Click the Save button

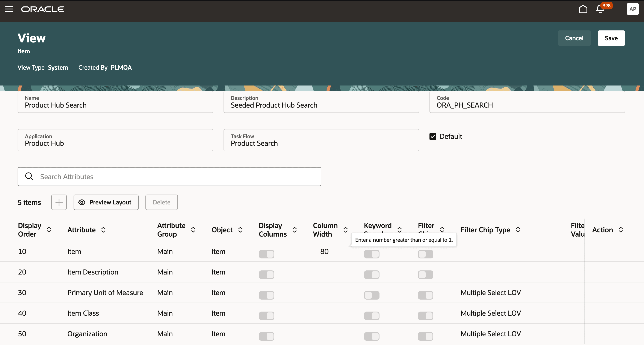coord(611,38)
